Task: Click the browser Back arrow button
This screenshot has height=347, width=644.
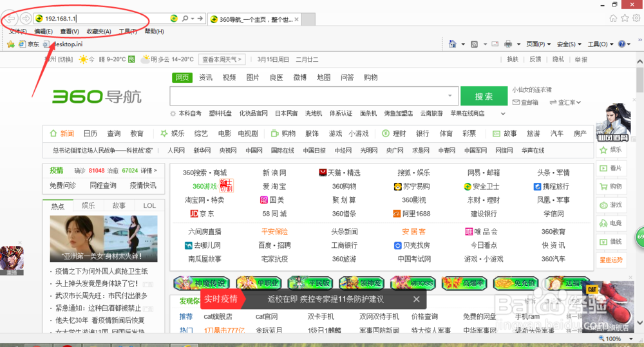Action: pyautogui.click(x=10, y=19)
